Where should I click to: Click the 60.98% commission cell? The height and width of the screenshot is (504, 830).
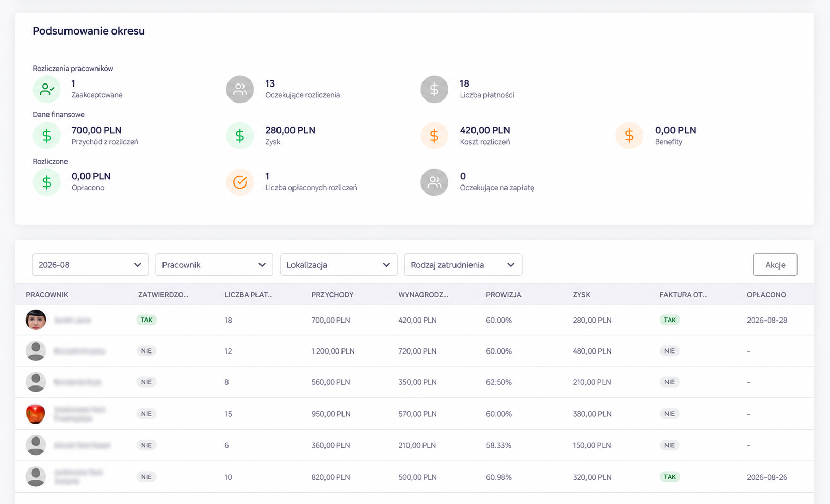point(499,477)
